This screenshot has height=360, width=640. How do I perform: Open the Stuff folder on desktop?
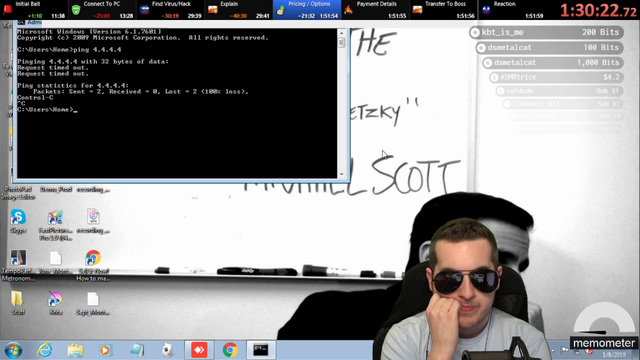[17, 303]
